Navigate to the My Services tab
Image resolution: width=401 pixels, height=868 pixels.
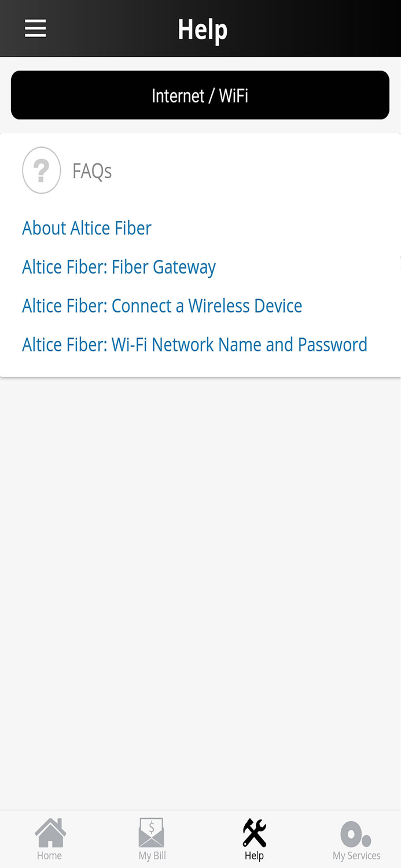point(356,838)
